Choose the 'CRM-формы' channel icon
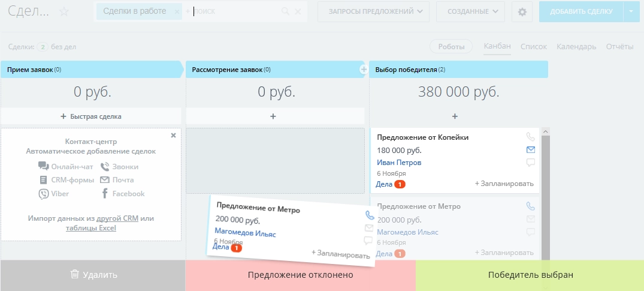Image resolution: width=644 pixels, height=291 pixels. click(x=44, y=180)
